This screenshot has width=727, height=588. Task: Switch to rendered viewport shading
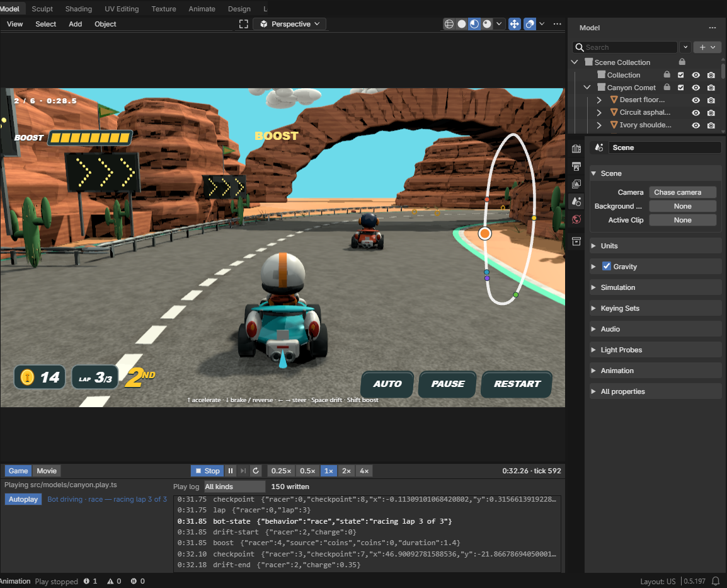point(486,24)
